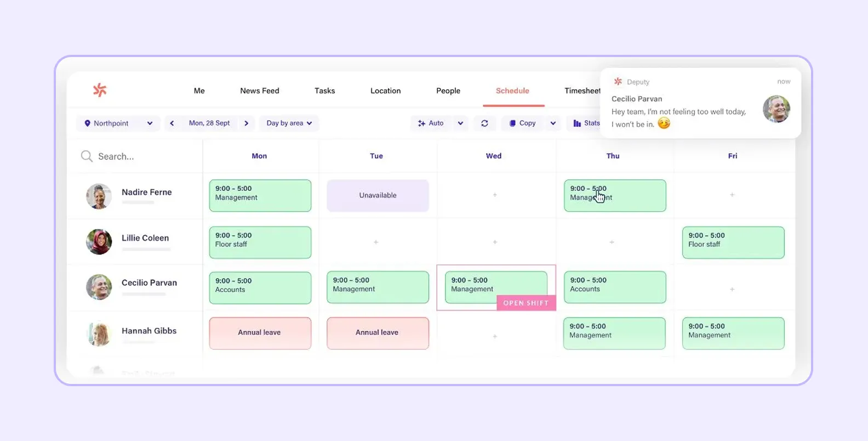Click the Mon column header

click(259, 156)
